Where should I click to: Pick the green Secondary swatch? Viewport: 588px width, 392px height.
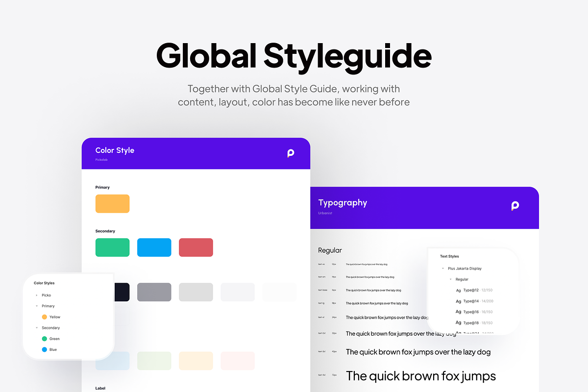112,247
